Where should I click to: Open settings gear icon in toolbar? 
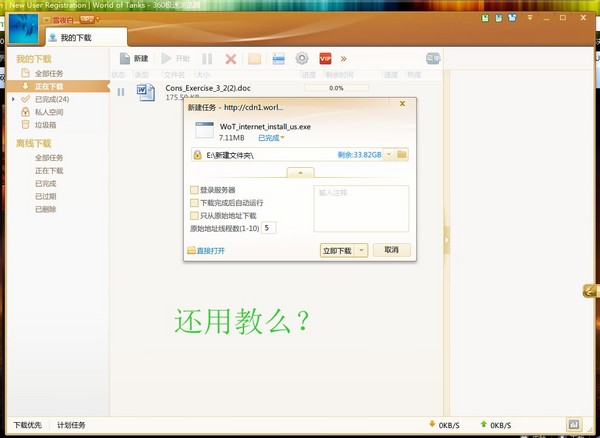tap(302, 59)
